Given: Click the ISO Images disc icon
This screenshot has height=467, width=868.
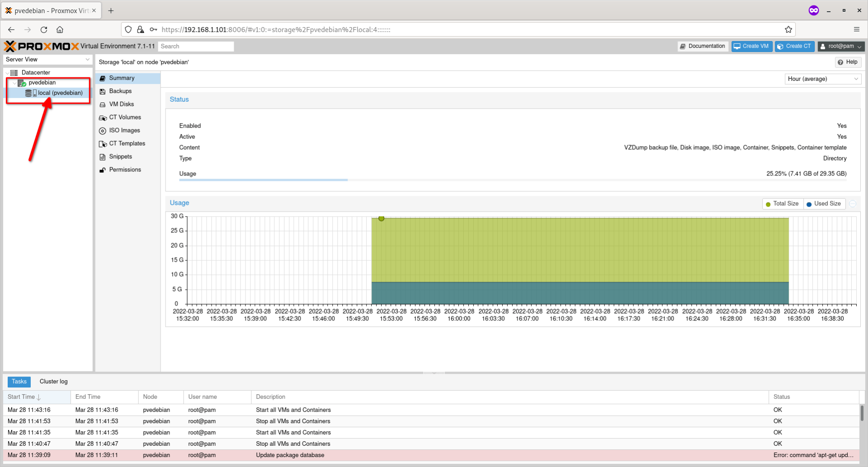Looking at the screenshot, I should (103, 131).
